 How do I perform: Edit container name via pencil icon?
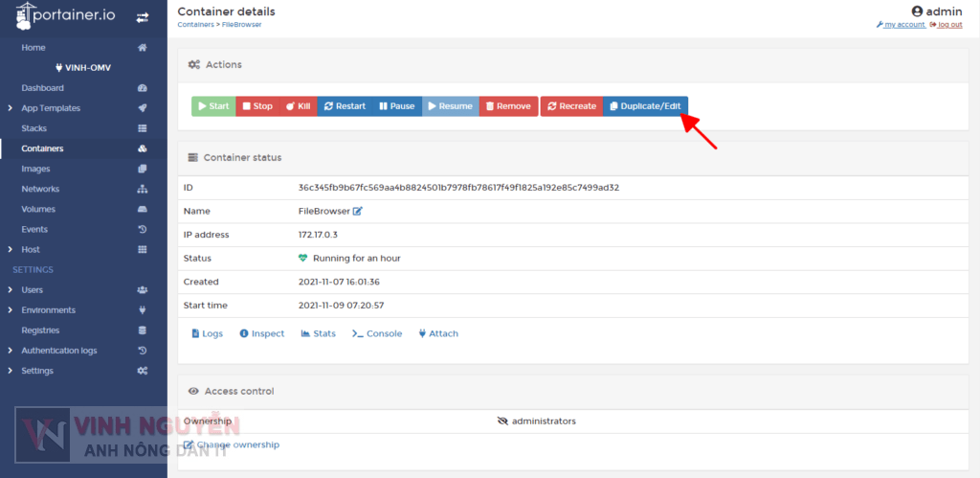click(358, 212)
